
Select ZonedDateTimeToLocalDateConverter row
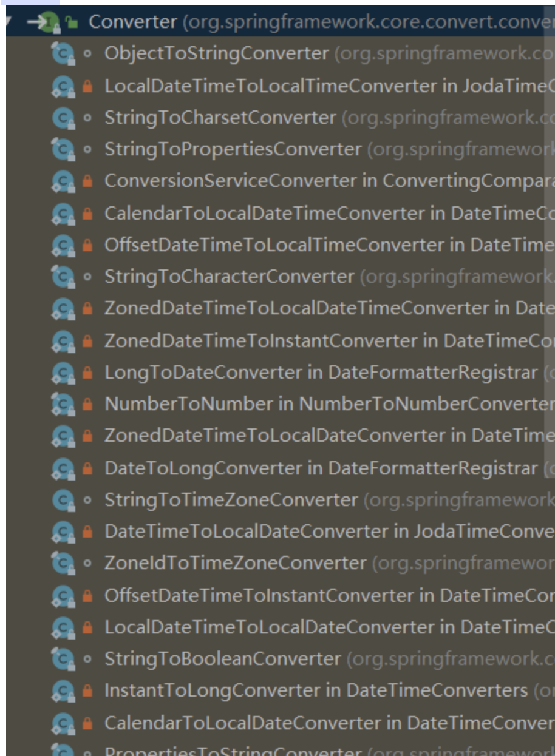coord(329,436)
